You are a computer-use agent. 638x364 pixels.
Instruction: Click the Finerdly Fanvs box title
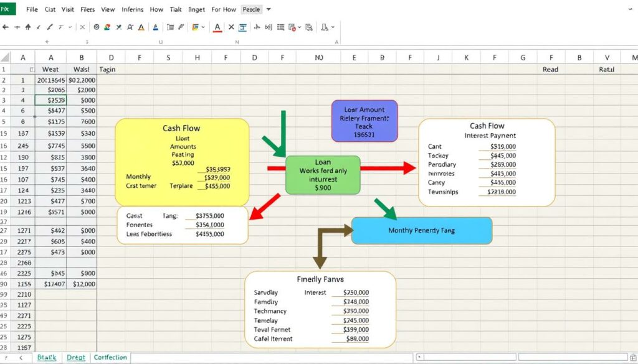pos(320,279)
